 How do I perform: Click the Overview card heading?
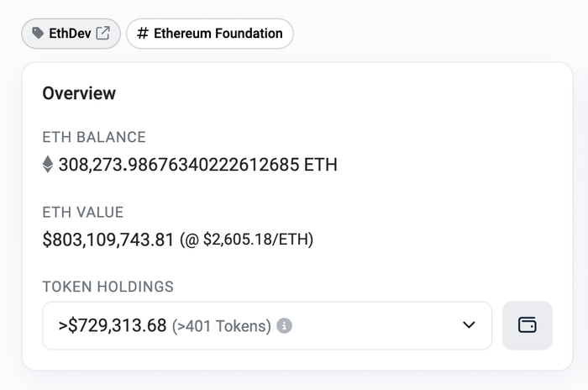(79, 93)
